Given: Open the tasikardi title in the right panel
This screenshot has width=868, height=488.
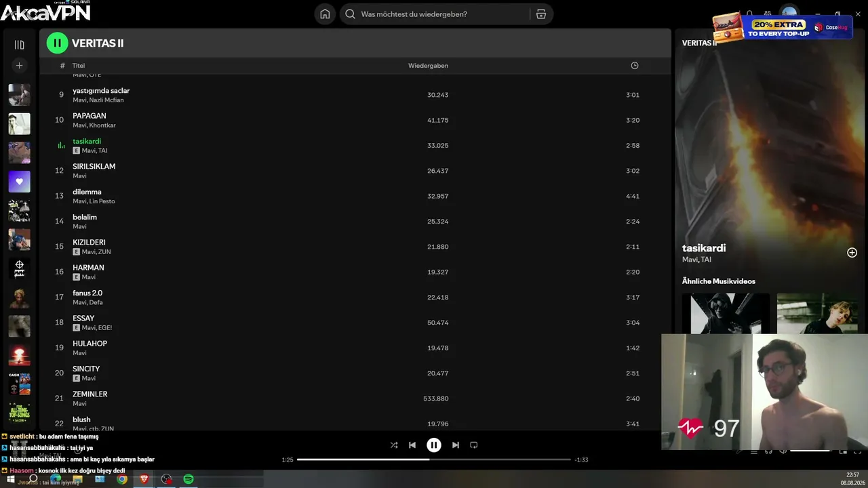Looking at the screenshot, I should click(704, 248).
